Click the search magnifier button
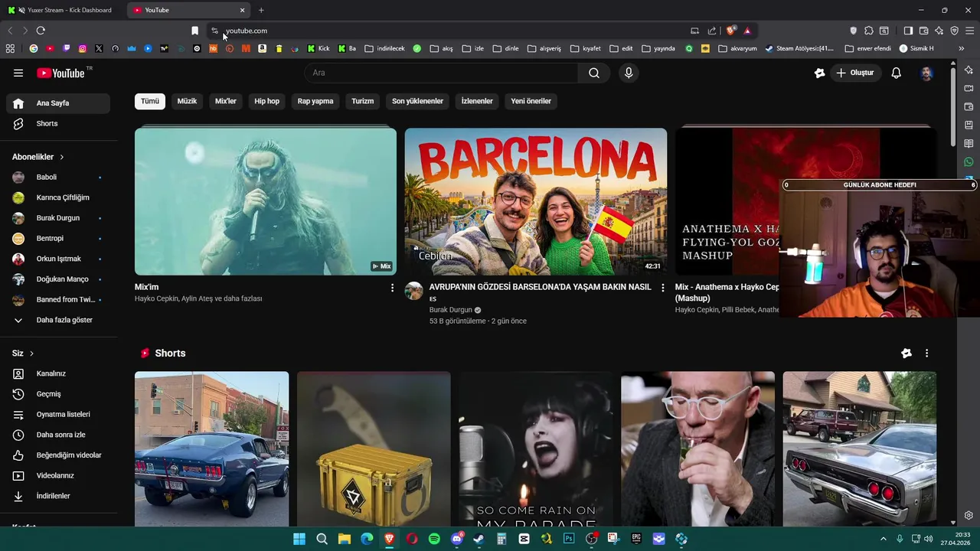The image size is (980, 551). tap(594, 73)
